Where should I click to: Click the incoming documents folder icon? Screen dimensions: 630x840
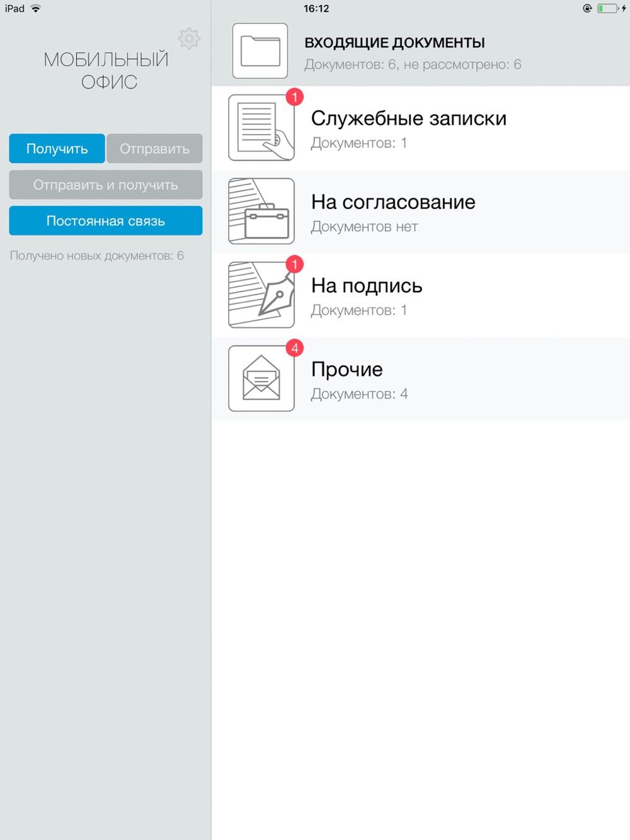tap(260, 51)
